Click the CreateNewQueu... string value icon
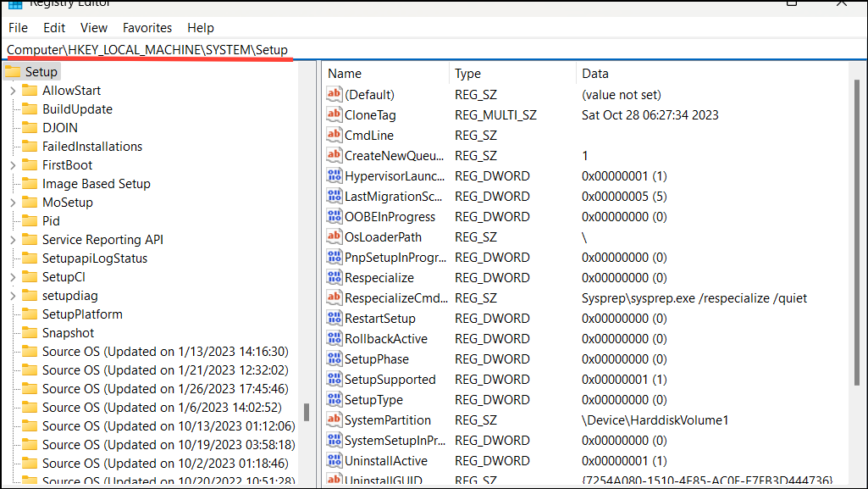The image size is (868, 489). point(334,155)
